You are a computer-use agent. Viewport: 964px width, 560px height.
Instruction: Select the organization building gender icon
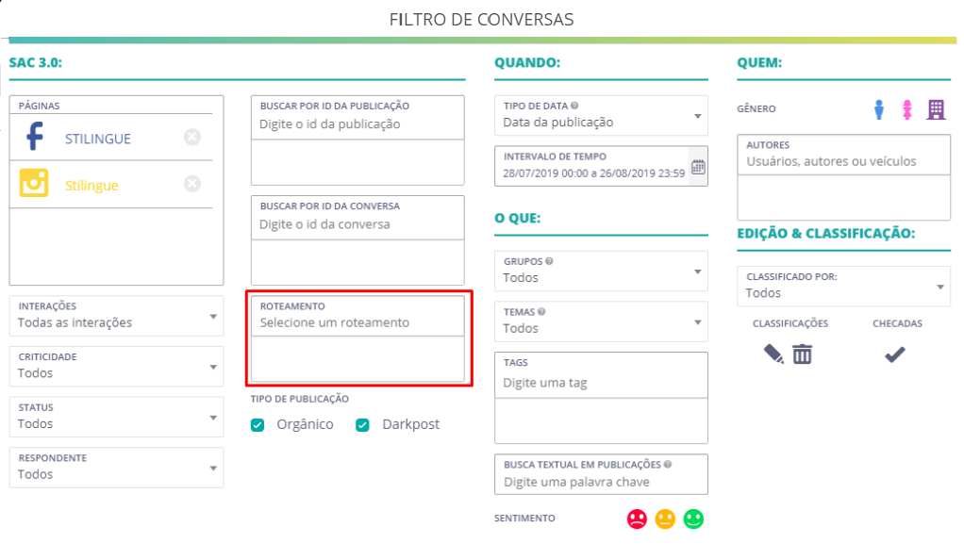pos(936,109)
